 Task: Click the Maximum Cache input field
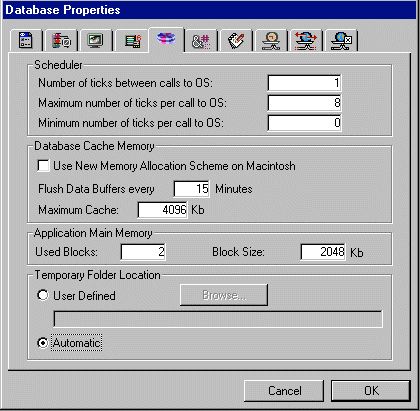162,210
